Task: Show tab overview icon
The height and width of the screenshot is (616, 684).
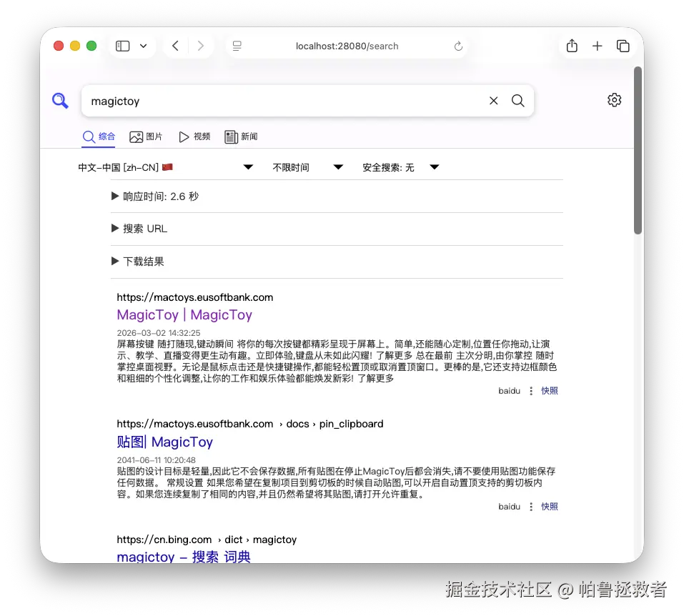Action: pos(623,46)
